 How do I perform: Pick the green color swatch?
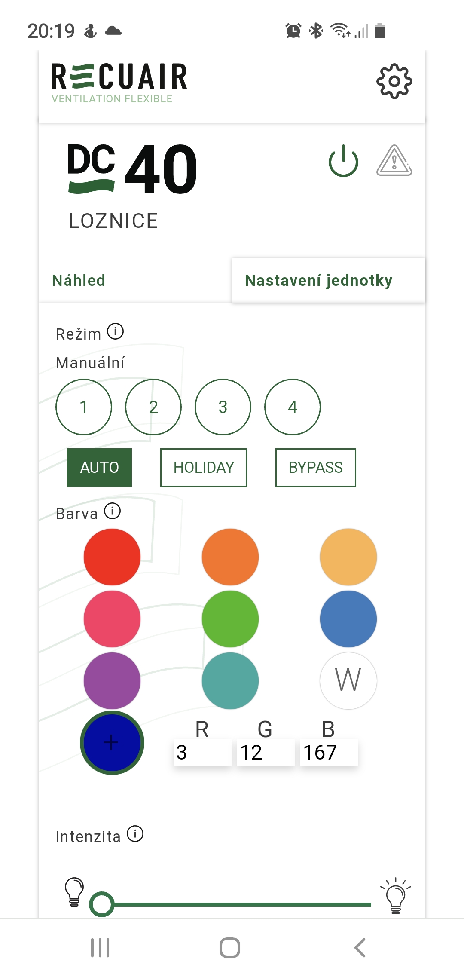click(230, 619)
